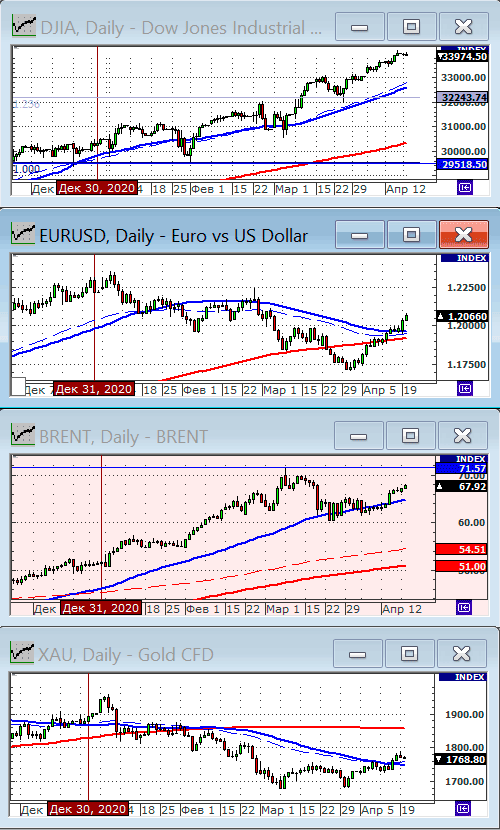Click the INDEX label in XAU chart
This screenshot has width=500, height=830.
click(x=462, y=676)
